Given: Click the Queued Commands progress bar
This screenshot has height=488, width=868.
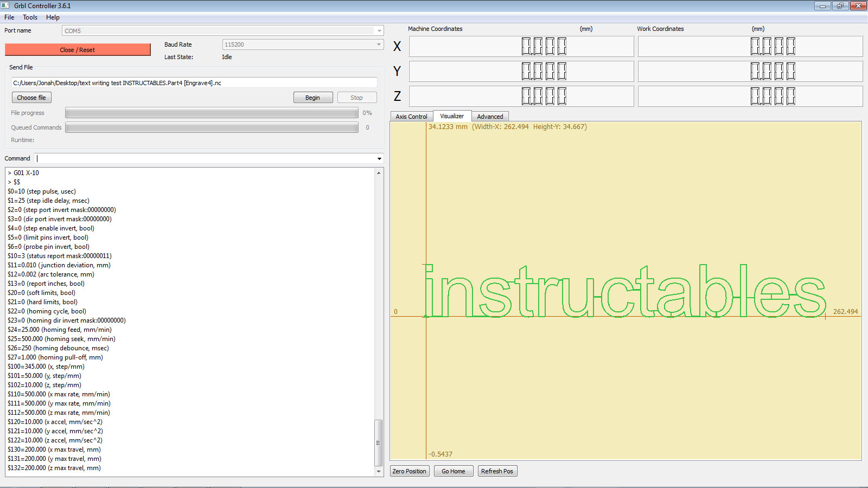Looking at the screenshot, I should coord(212,127).
